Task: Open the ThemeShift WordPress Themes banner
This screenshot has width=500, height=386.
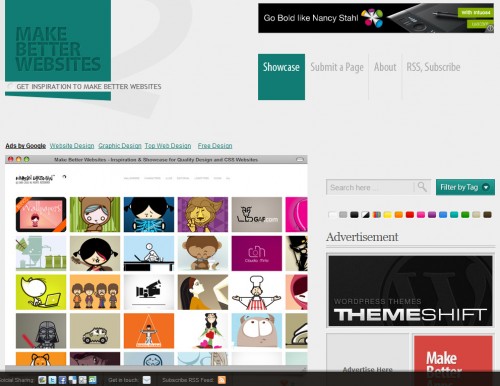Action: coord(410,291)
